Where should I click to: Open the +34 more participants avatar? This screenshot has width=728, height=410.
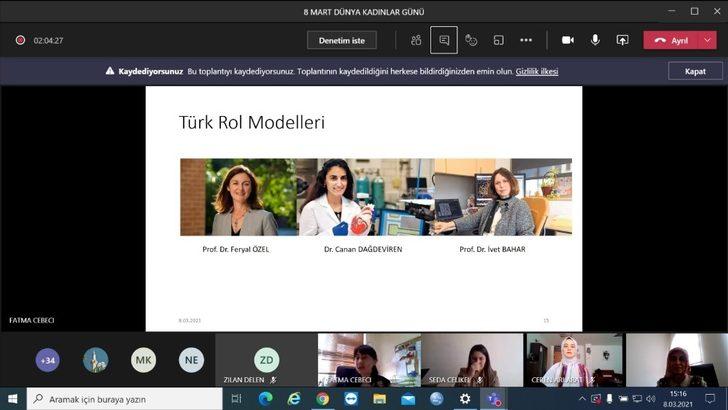click(48, 360)
